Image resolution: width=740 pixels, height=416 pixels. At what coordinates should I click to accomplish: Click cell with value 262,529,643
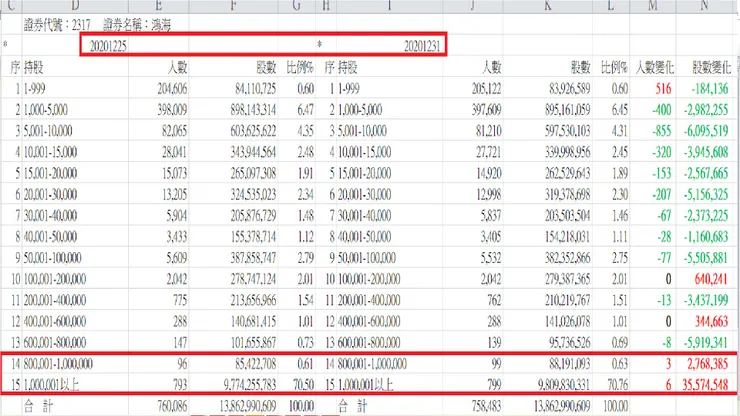[567, 173]
